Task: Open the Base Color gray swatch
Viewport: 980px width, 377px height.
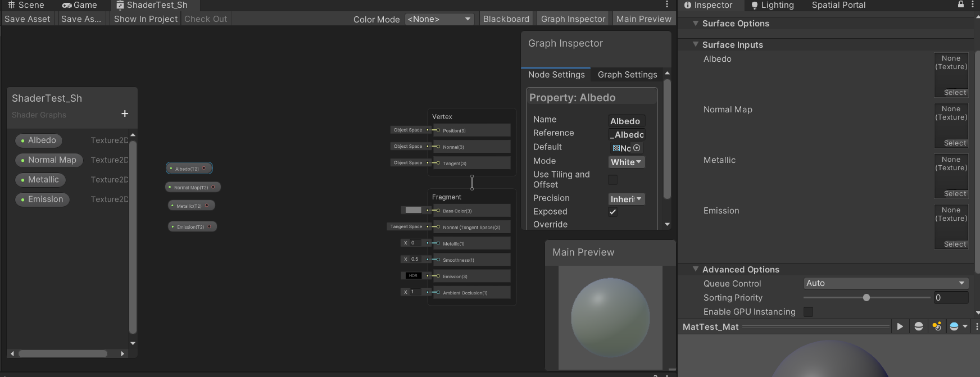Action: coord(413,210)
